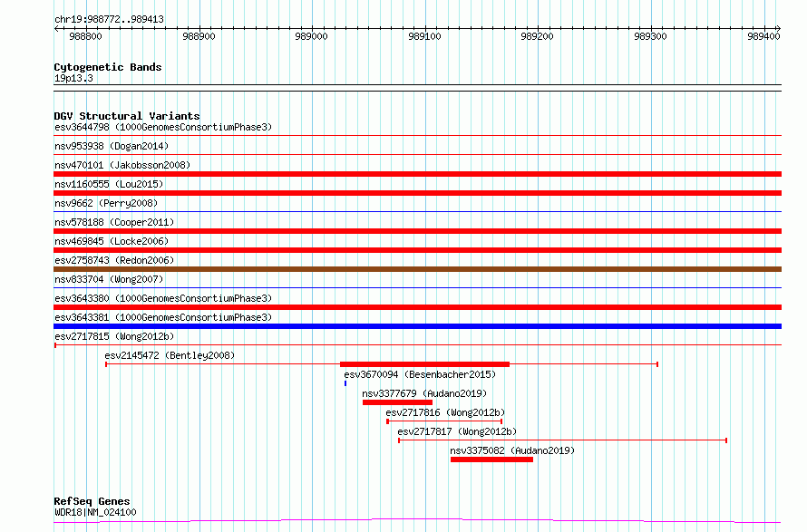The height and width of the screenshot is (532, 807).
Task: Click the 988800 ruler position label
Action: 85,36
